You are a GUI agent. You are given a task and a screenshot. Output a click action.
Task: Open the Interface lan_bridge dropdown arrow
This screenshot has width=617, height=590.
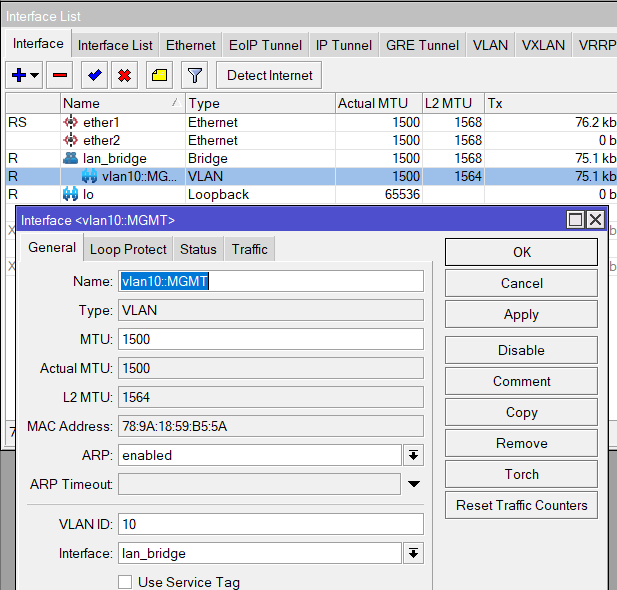pyautogui.click(x=413, y=553)
